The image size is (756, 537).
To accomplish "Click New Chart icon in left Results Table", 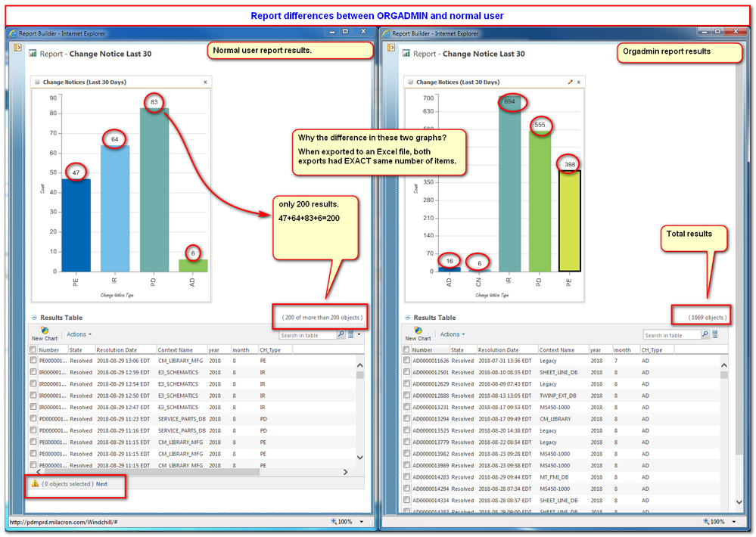I will coord(45,331).
